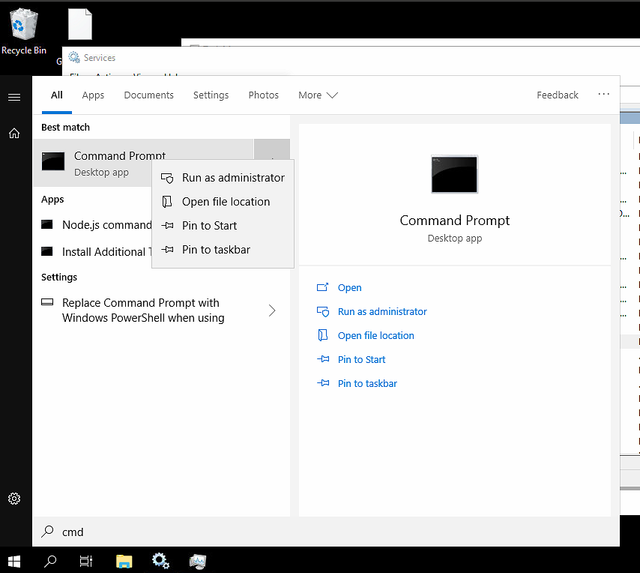Click the blue Open file location link

click(376, 335)
